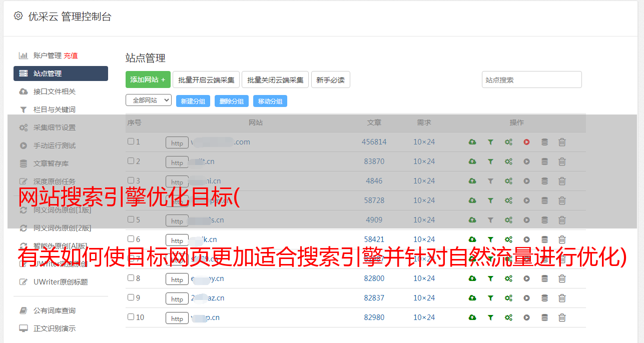The image size is (644, 343).
Task: Tick the checkbox for site 9
Action: (x=131, y=297)
